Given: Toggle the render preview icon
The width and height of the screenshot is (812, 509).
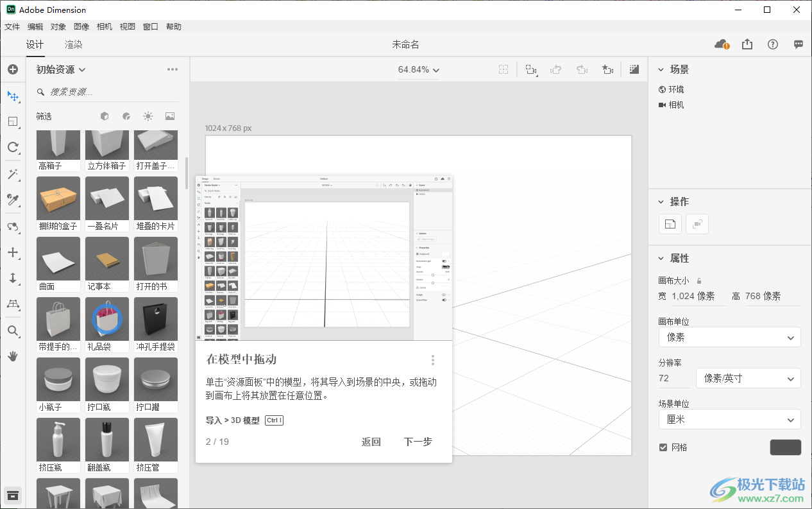Looking at the screenshot, I should [x=634, y=69].
